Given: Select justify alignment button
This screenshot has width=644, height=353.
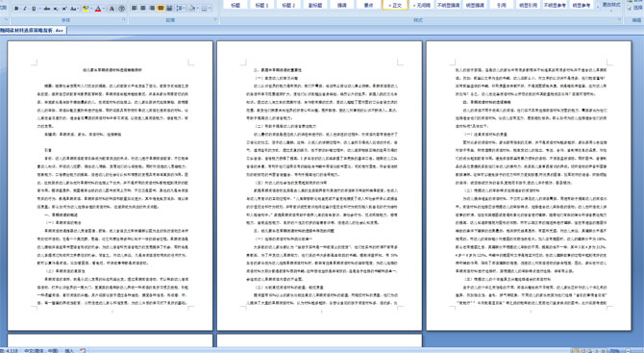Looking at the screenshot, I should (161, 9).
